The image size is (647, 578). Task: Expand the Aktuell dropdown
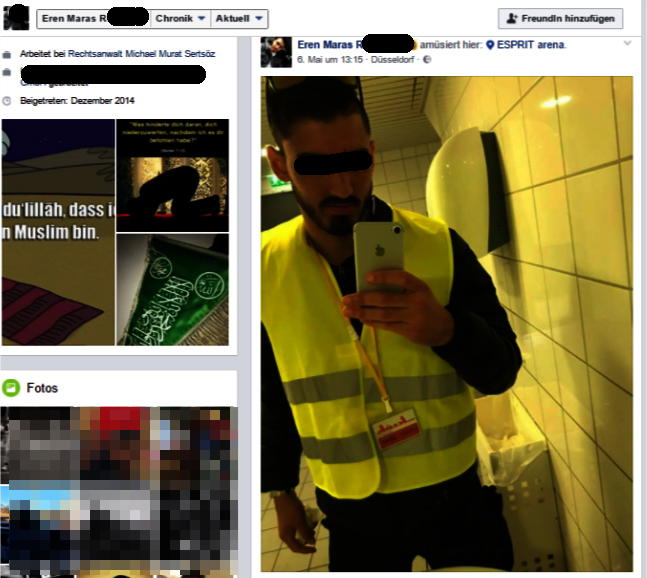(240, 19)
